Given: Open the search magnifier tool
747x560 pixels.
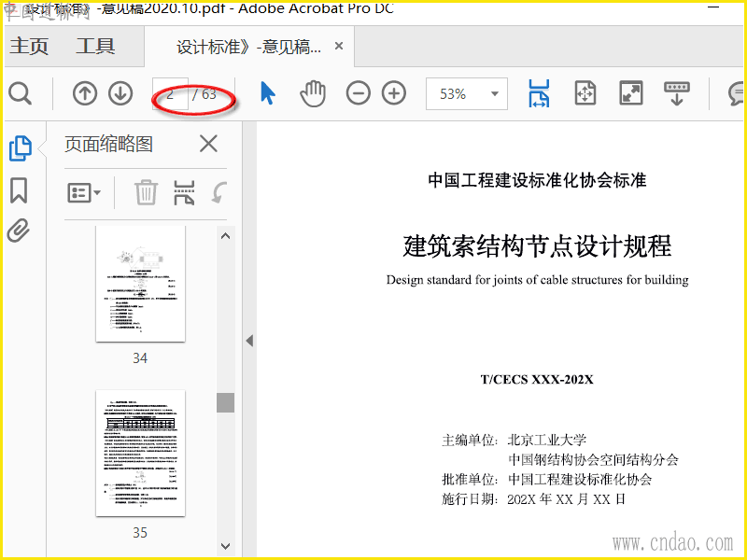Looking at the screenshot, I should [20, 93].
